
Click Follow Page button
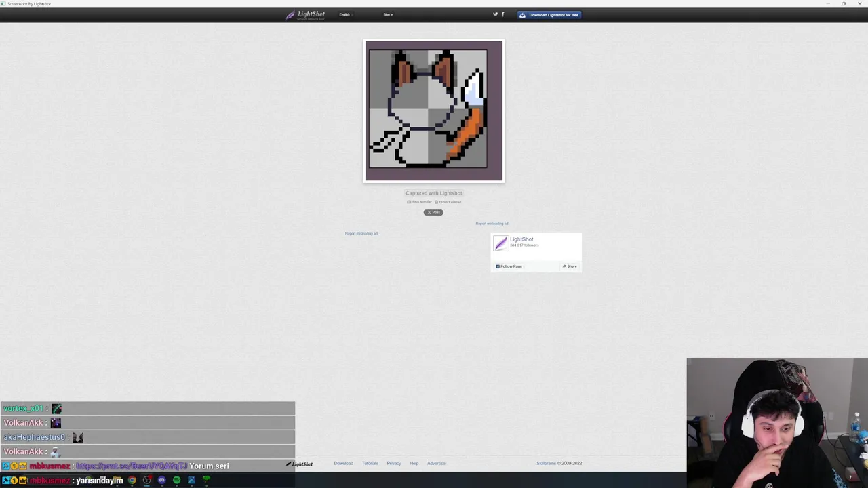click(509, 266)
